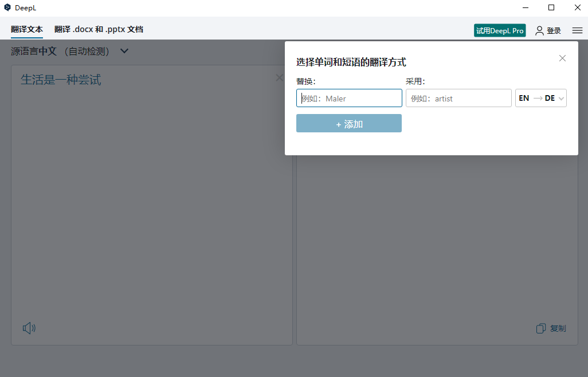Focus the 替换 input field
This screenshot has width=588, height=377.
(x=349, y=98)
